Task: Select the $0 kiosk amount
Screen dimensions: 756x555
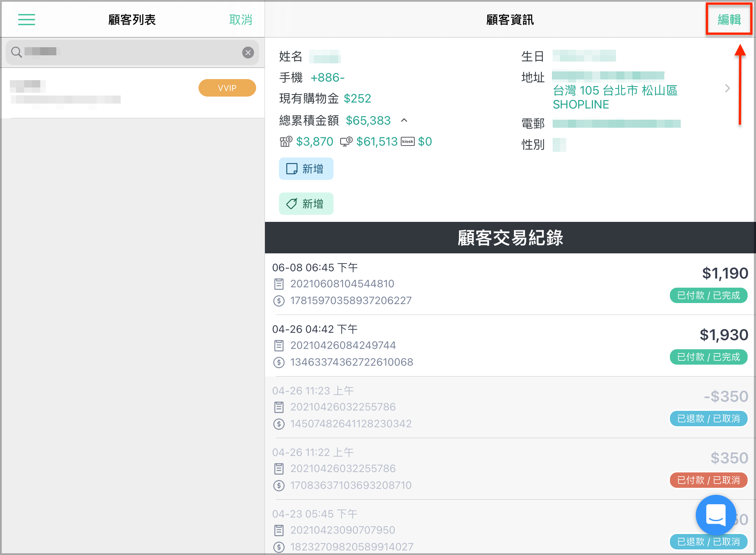Action: coord(425,141)
